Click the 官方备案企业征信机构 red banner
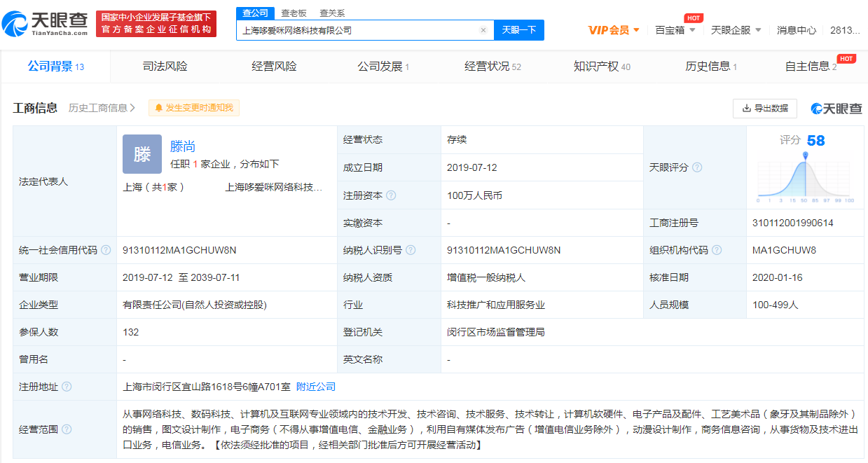Viewport: 868px width, 463px height. 156,24
